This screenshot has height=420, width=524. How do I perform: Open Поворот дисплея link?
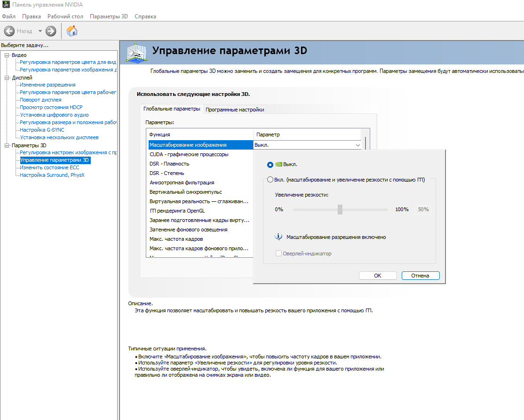tap(40, 100)
